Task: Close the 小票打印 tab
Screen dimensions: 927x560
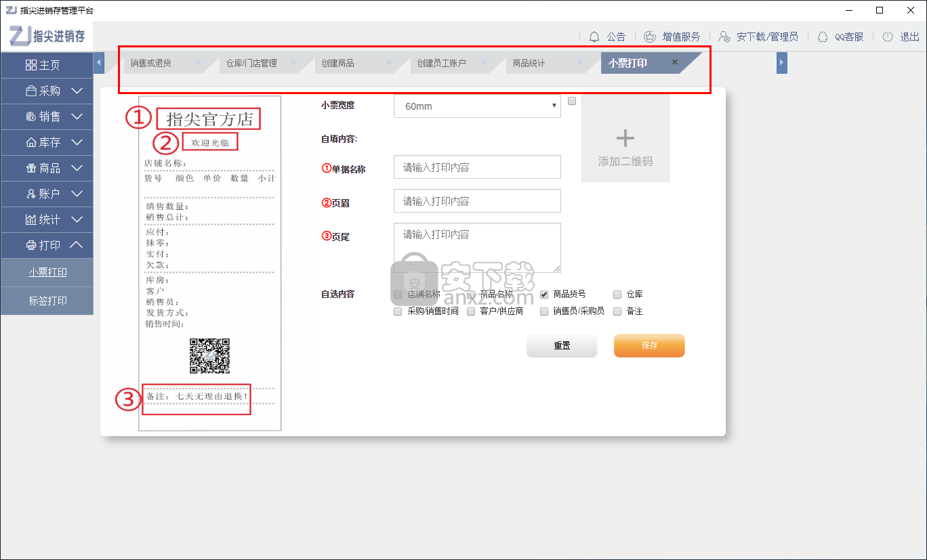Action: tap(675, 62)
